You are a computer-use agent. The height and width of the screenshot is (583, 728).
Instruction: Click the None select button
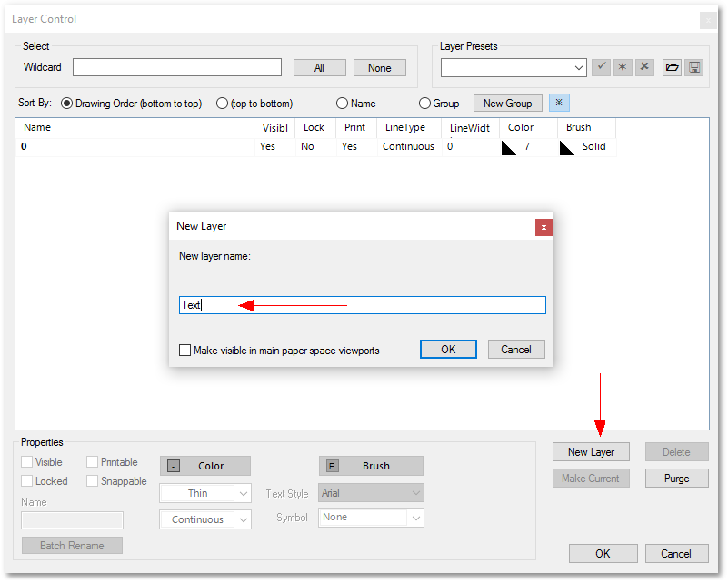pos(379,68)
